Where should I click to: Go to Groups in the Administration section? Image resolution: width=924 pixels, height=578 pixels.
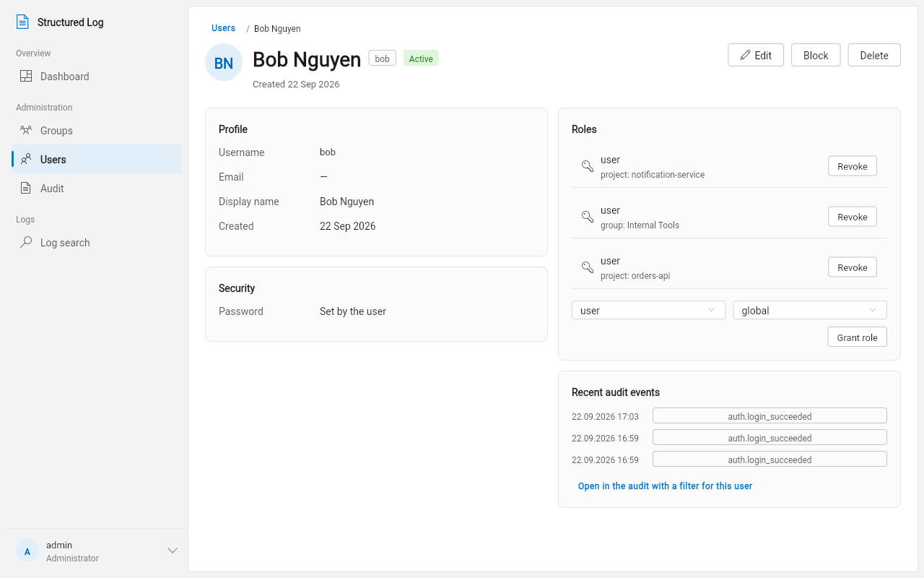point(97,131)
